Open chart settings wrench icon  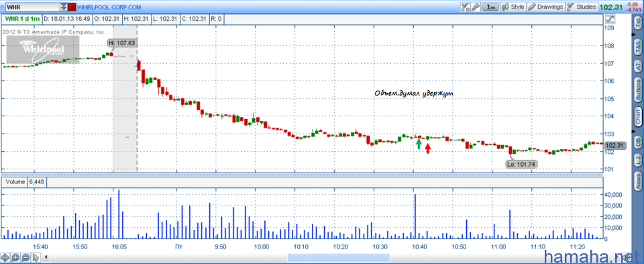pos(475,7)
